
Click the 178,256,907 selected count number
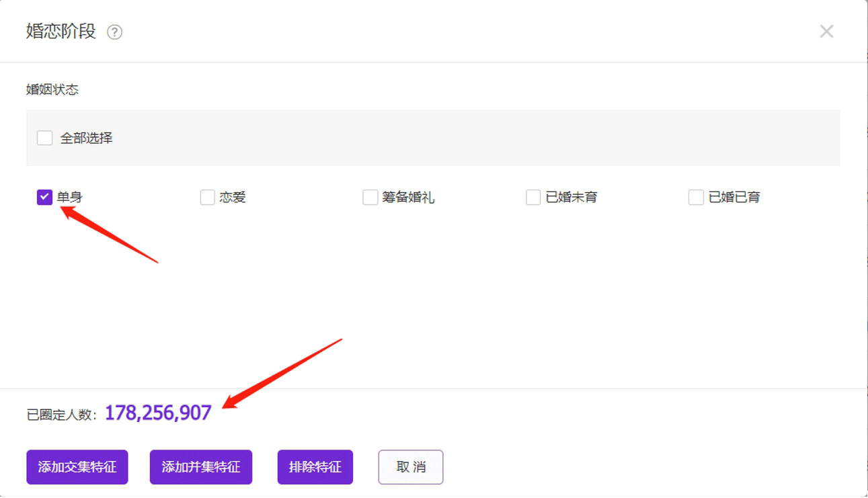tap(158, 413)
